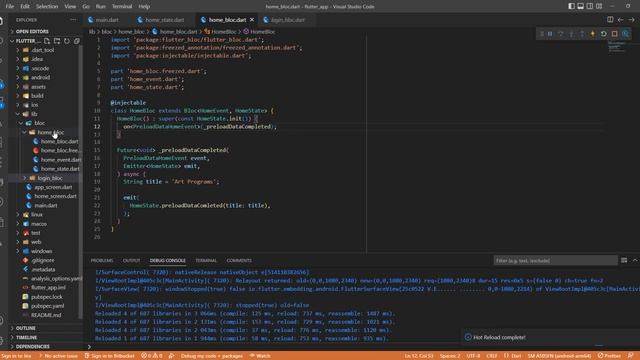Open the Selection menu
640x360 pixels.
(47, 6)
